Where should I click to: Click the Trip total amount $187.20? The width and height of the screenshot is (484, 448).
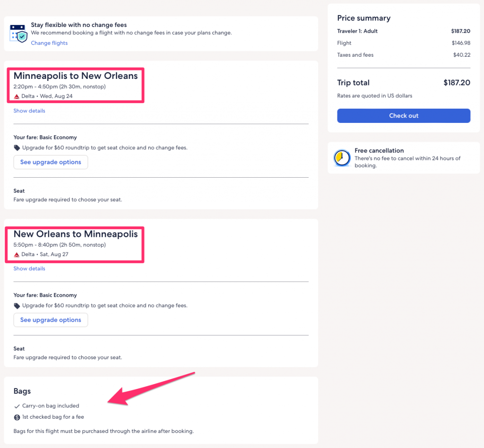click(x=457, y=83)
